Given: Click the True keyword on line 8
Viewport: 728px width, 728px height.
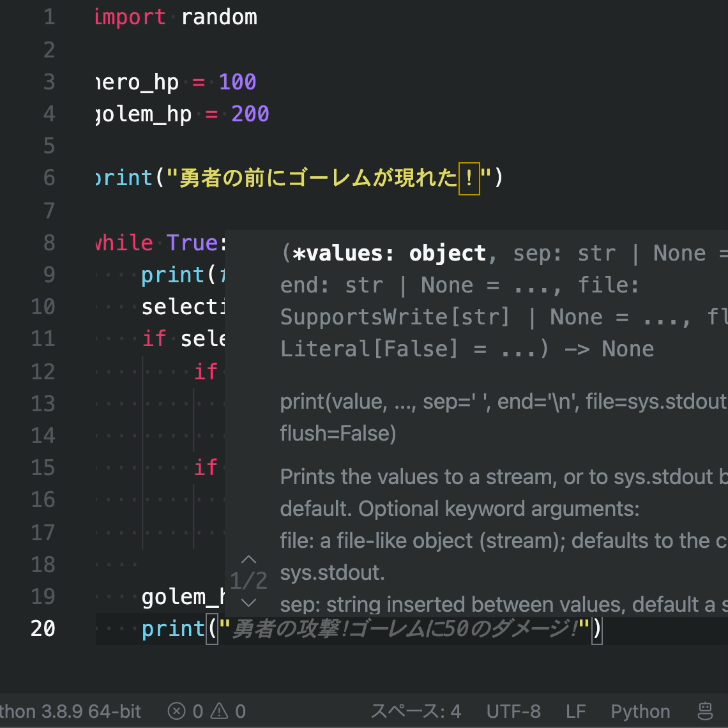Looking at the screenshot, I should (x=192, y=243).
